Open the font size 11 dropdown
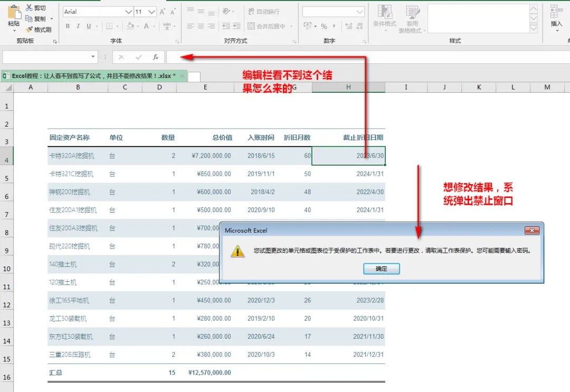The width and height of the screenshot is (570, 392). (151, 12)
